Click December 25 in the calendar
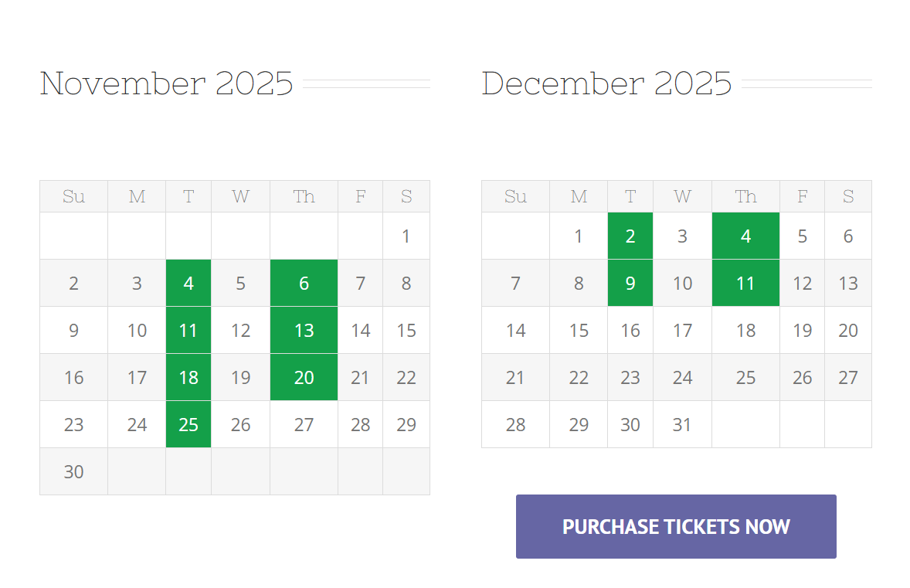This screenshot has height=588, width=910. (745, 377)
